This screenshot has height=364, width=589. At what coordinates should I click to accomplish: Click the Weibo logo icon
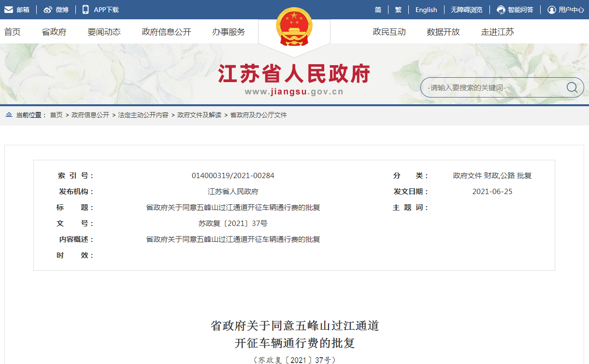tap(47, 10)
